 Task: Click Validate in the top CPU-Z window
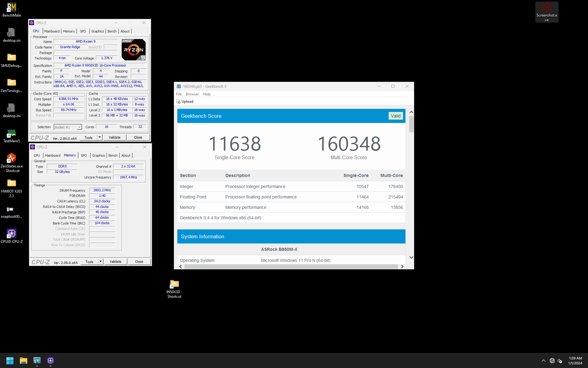pyautogui.click(x=115, y=137)
